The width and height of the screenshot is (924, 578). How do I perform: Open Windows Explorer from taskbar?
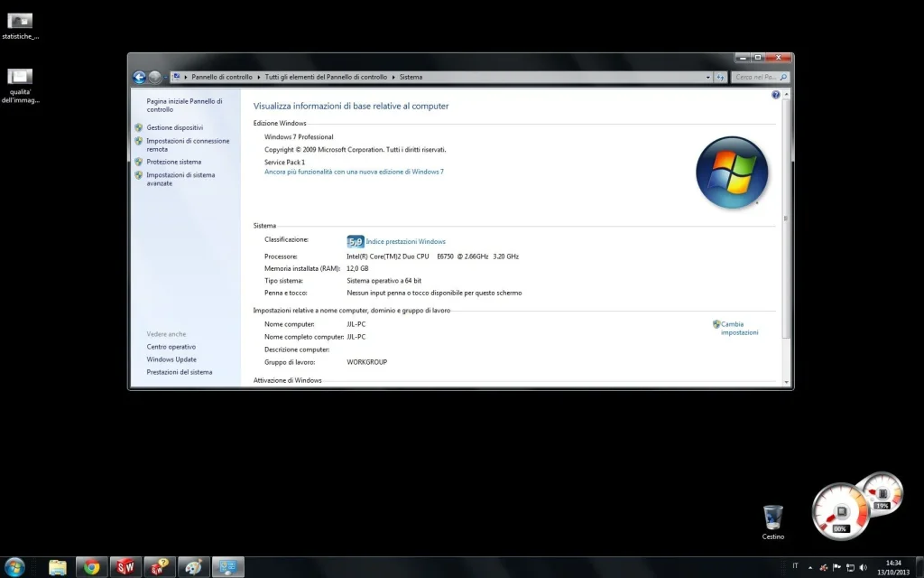57,567
